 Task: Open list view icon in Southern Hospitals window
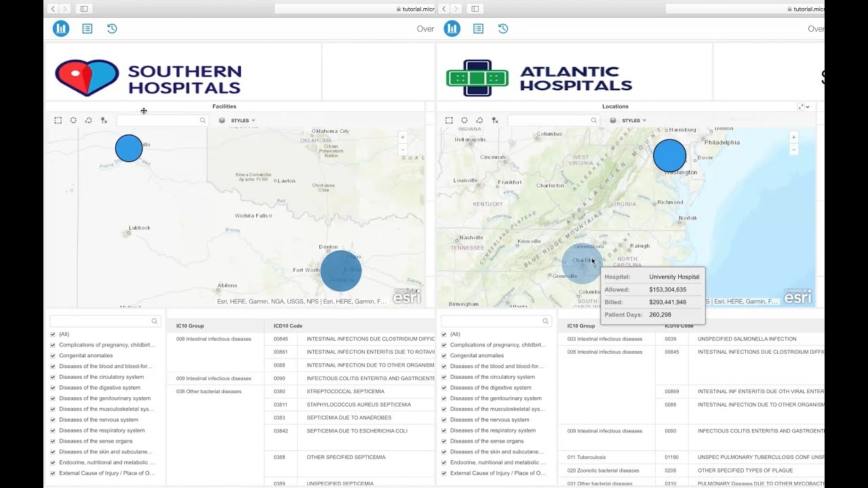[87, 28]
